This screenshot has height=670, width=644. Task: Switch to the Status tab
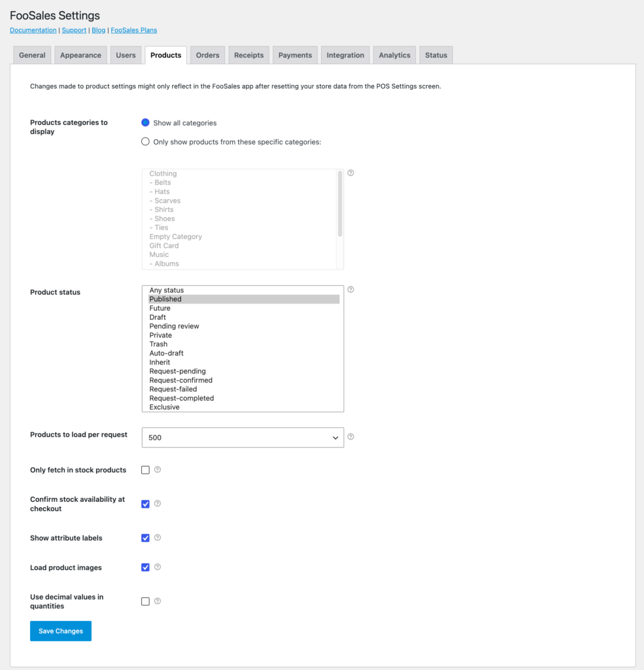(x=436, y=55)
